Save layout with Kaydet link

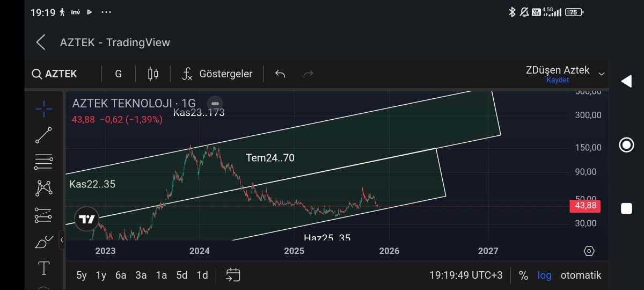coord(558,81)
